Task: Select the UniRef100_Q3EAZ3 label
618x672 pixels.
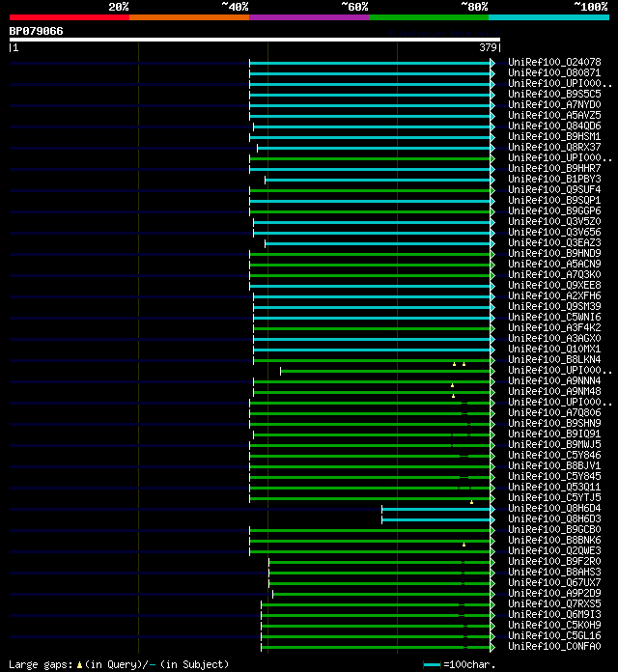Action: click(554, 243)
